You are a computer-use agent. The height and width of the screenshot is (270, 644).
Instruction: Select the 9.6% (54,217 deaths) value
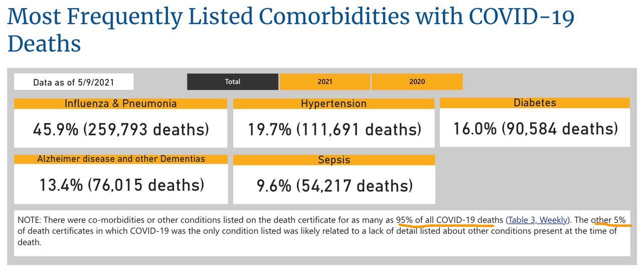click(x=335, y=186)
